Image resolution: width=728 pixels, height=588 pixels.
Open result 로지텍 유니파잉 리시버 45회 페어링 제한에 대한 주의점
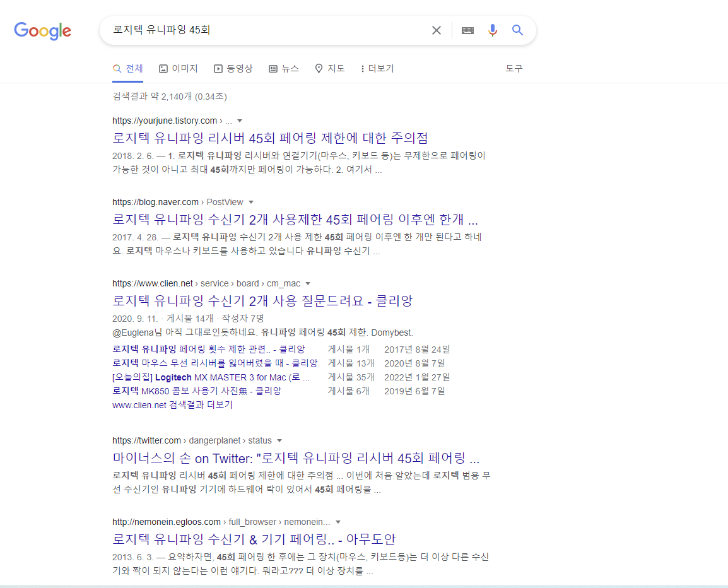pos(270,138)
